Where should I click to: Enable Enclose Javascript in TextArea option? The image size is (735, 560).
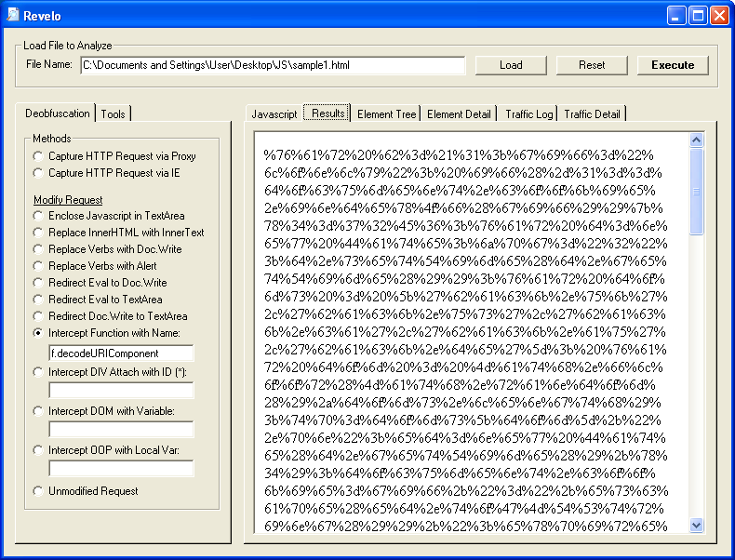[37, 216]
